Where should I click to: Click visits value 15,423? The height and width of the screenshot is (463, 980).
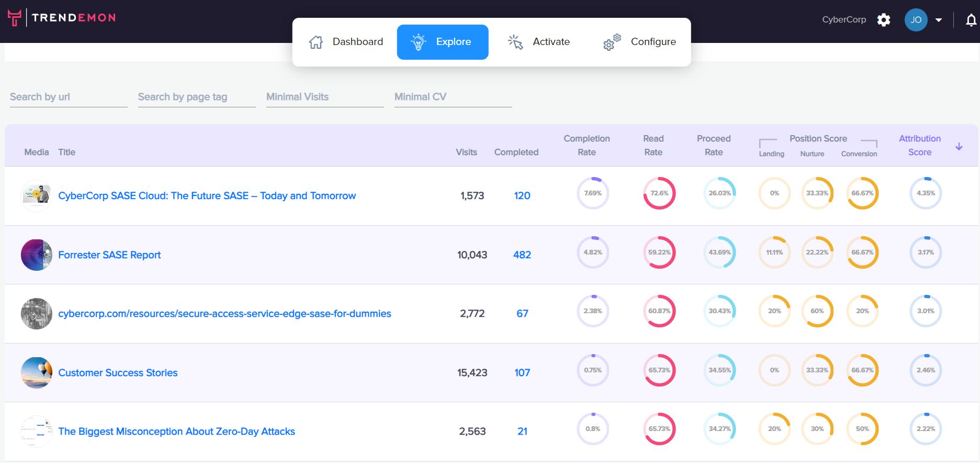click(472, 372)
